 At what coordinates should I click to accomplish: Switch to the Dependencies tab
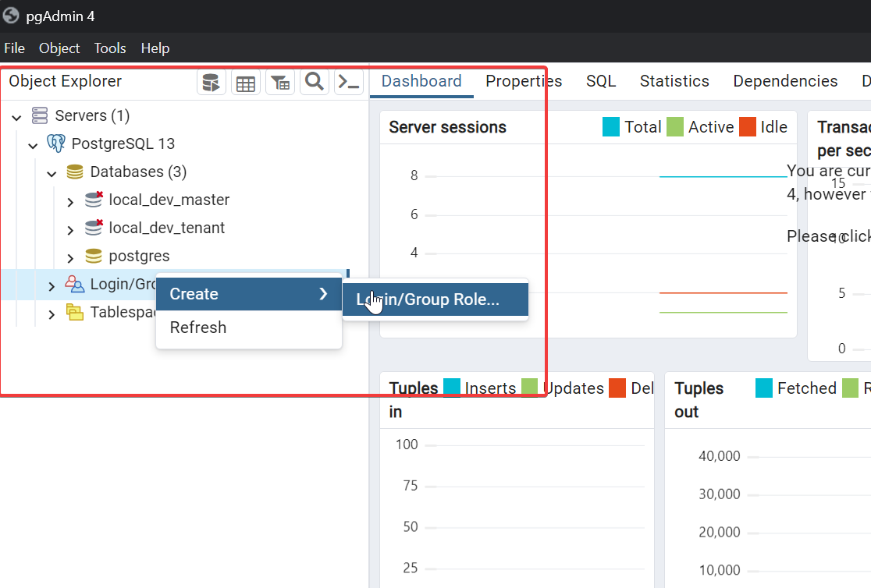785,81
